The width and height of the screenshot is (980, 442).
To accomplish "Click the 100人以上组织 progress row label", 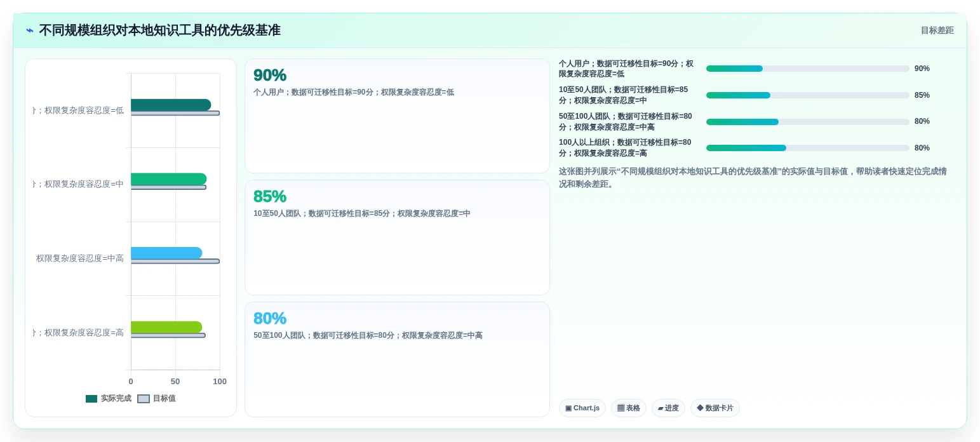I will (x=625, y=148).
